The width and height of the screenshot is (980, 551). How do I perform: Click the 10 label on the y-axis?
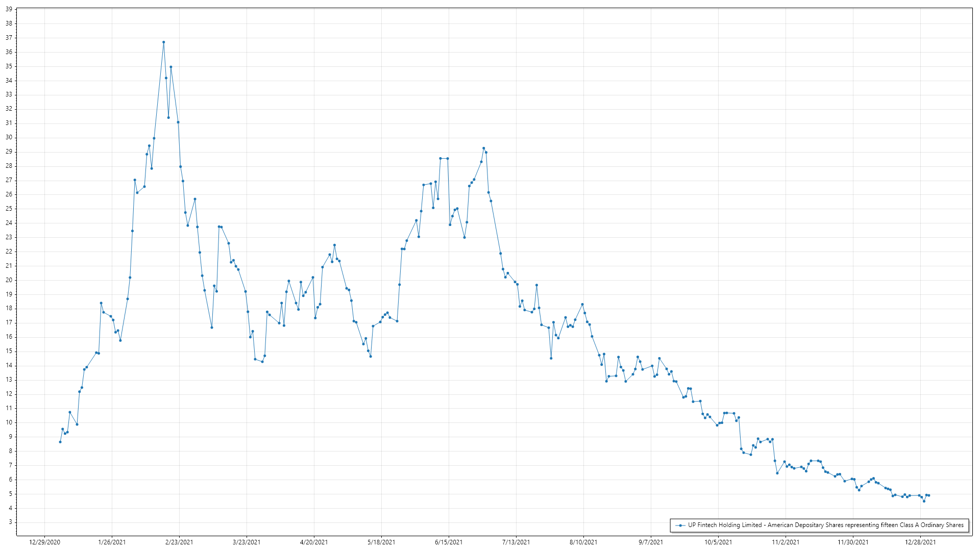point(9,422)
